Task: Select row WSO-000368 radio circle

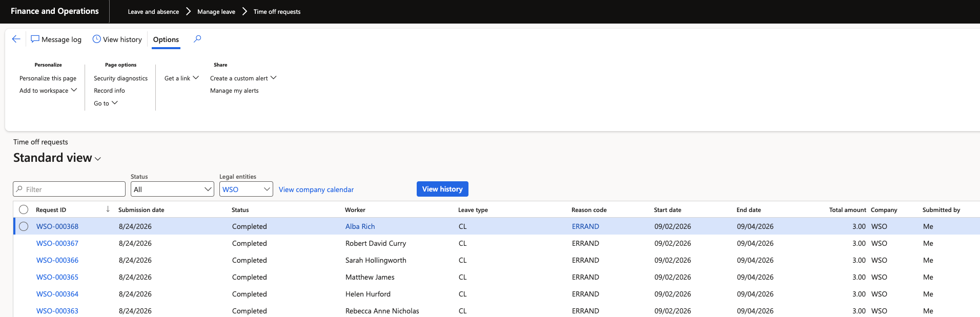Action: [x=24, y=226]
